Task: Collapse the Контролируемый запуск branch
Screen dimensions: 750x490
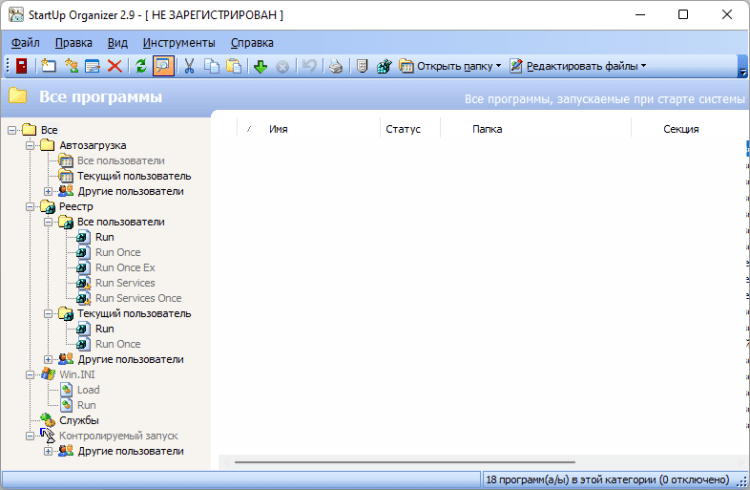Action: (x=30, y=436)
